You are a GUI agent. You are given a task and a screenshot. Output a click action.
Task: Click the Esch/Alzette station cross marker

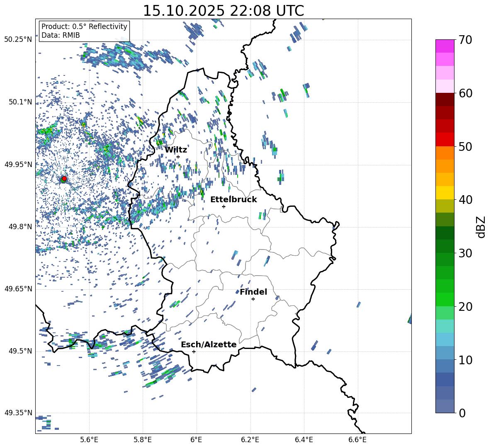[194, 351]
